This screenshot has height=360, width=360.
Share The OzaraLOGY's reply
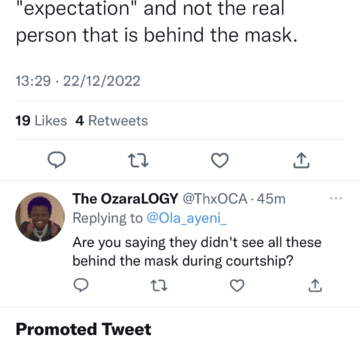coord(315,285)
